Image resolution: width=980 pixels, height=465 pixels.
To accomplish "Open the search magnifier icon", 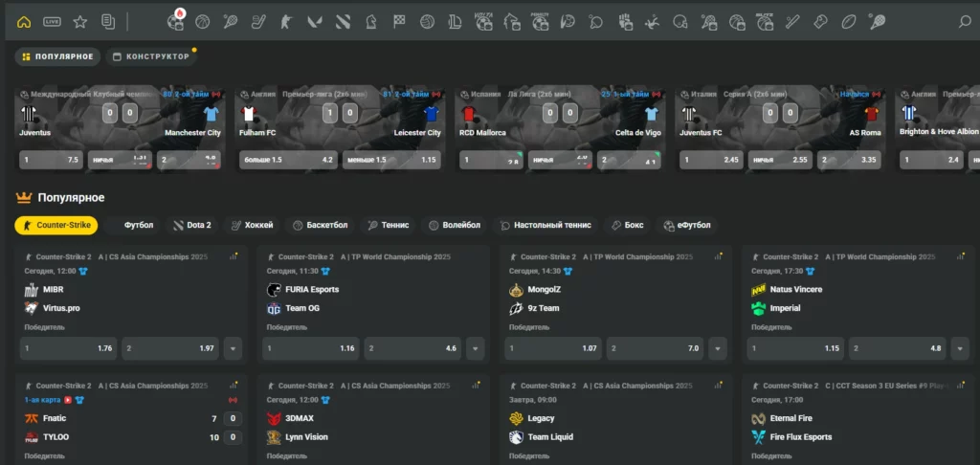I will (965, 22).
